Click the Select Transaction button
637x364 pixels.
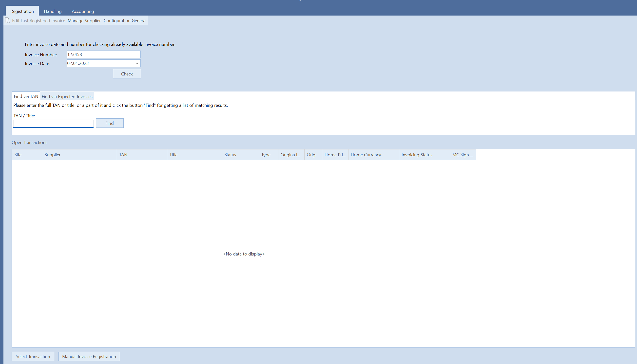(33, 357)
